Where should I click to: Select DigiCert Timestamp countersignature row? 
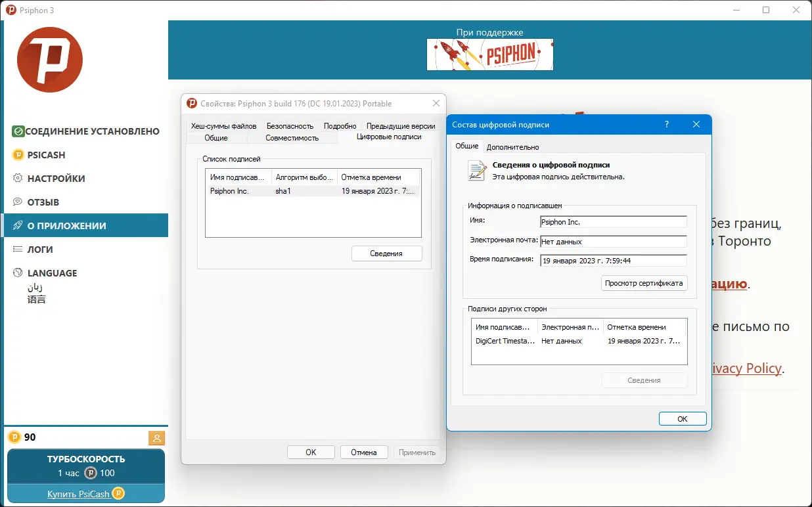click(x=579, y=342)
